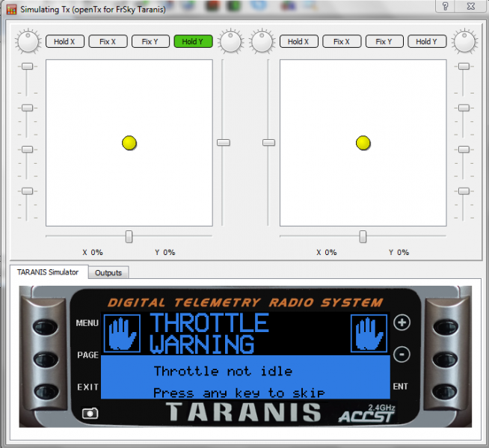
Task: Click the right hand warning icon
Action: pyautogui.click(x=369, y=334)
